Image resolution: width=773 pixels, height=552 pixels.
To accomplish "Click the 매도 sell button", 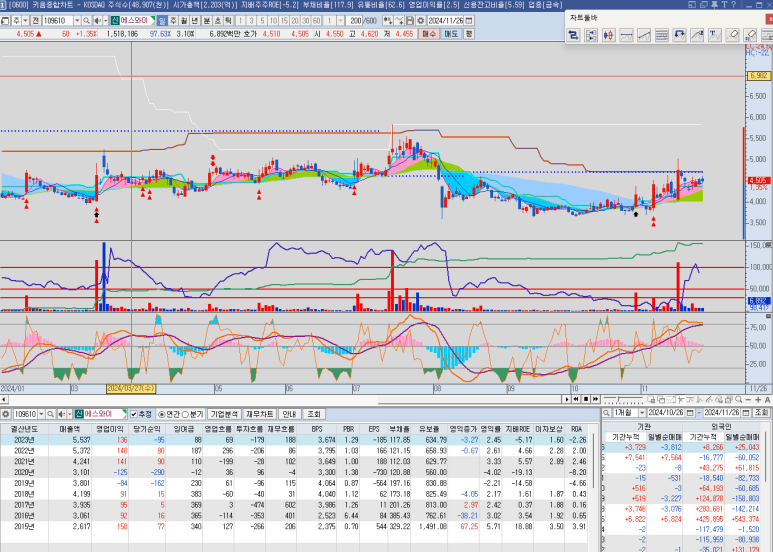I will (x=451, y=34).
